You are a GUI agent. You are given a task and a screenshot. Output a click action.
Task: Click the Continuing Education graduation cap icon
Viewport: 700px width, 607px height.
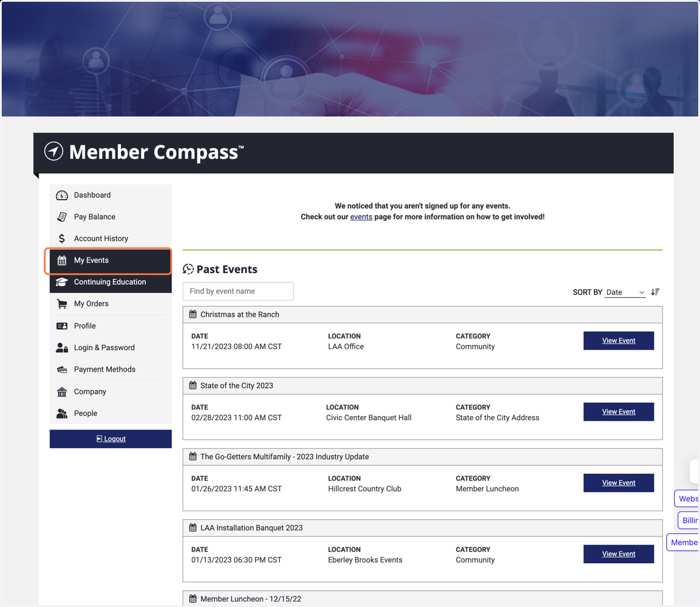pyautogui.click(x=62, y=282)
